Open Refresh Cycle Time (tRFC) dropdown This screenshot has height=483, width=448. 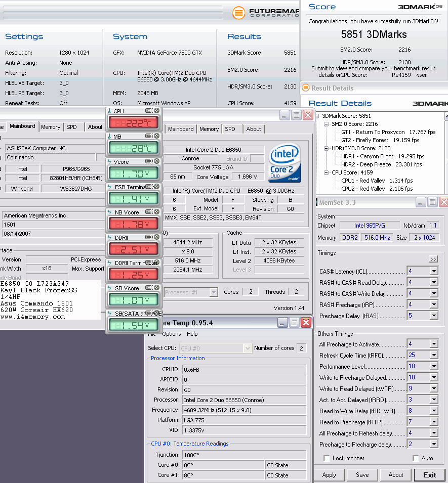pos(434,355)
